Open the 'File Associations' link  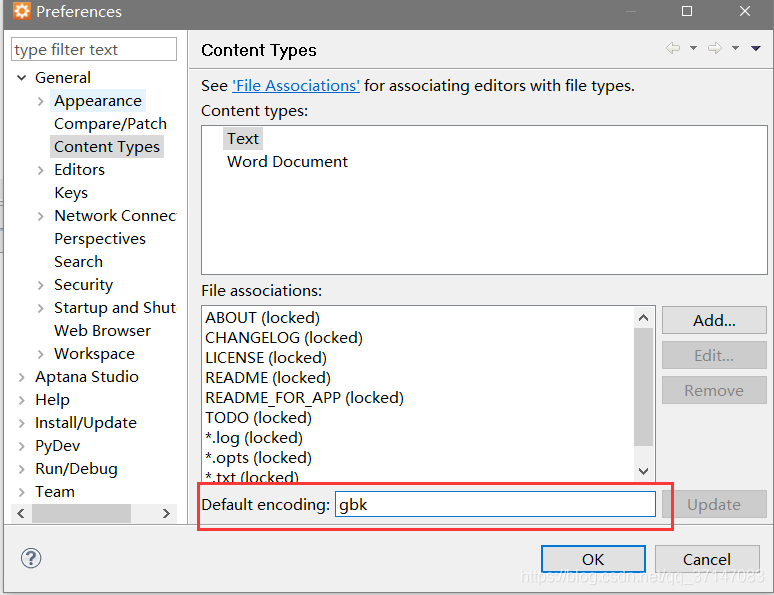[296, 85]
